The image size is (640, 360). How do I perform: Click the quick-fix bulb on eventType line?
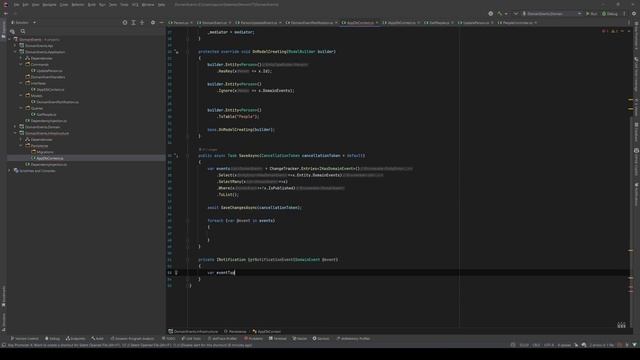(176, 273)
